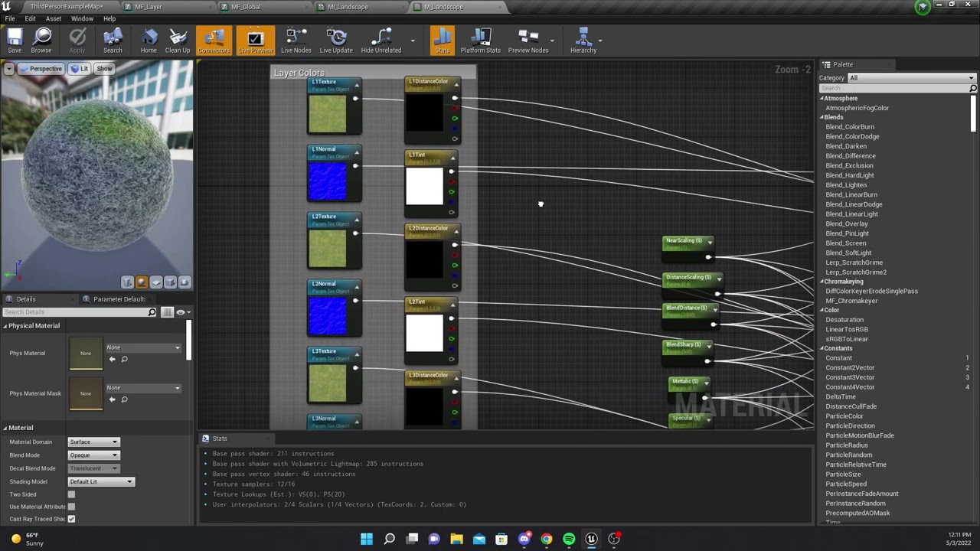Select Blend_Overlay in the Palette
Screen dimensions: 980x551
847,224
